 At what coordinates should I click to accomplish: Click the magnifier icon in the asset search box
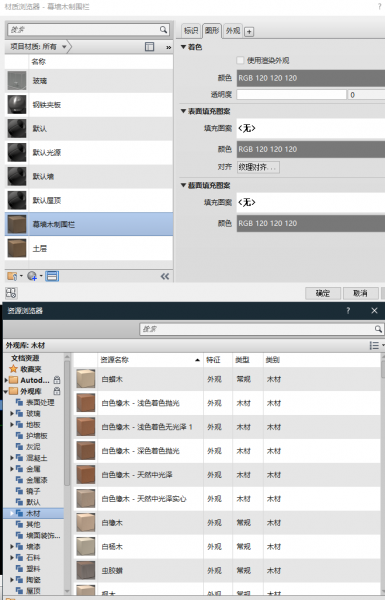378,329
